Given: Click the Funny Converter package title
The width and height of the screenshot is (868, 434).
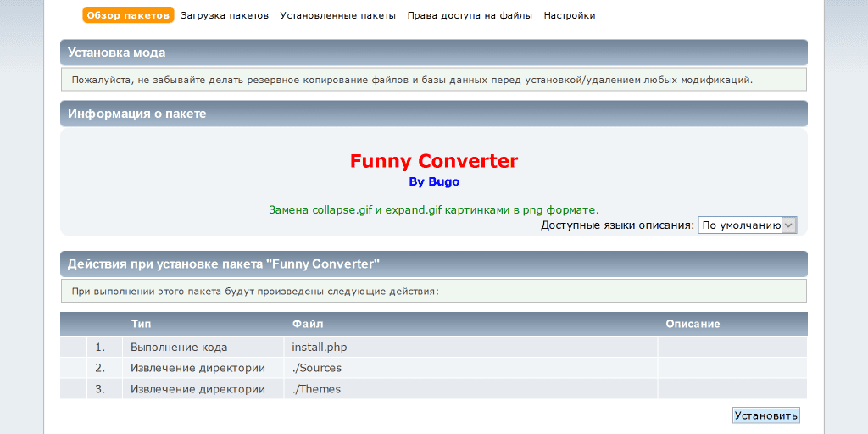Looking at the screenshot, I should click(433, 161).
